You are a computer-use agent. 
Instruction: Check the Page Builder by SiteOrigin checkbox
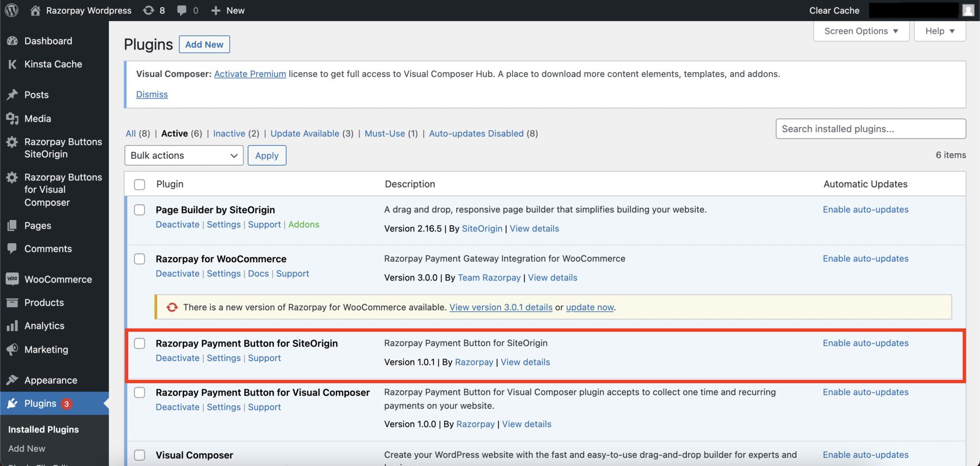coord(139,210)
